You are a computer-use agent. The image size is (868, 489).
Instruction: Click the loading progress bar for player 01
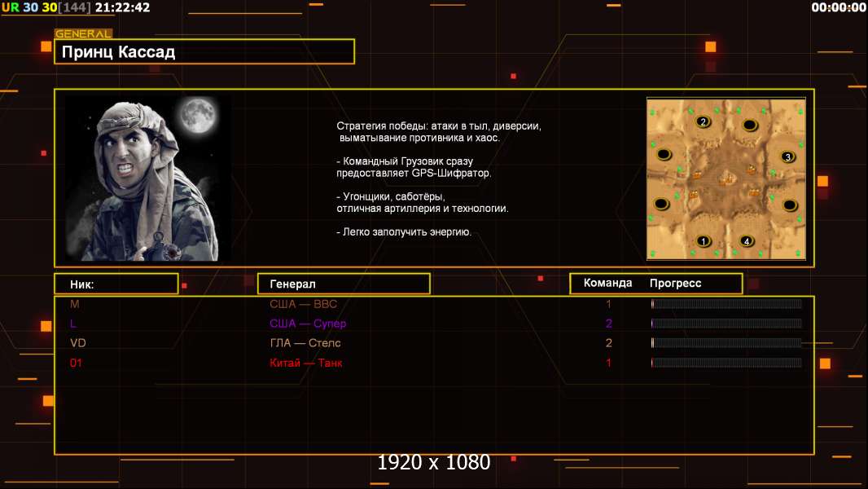726,363
